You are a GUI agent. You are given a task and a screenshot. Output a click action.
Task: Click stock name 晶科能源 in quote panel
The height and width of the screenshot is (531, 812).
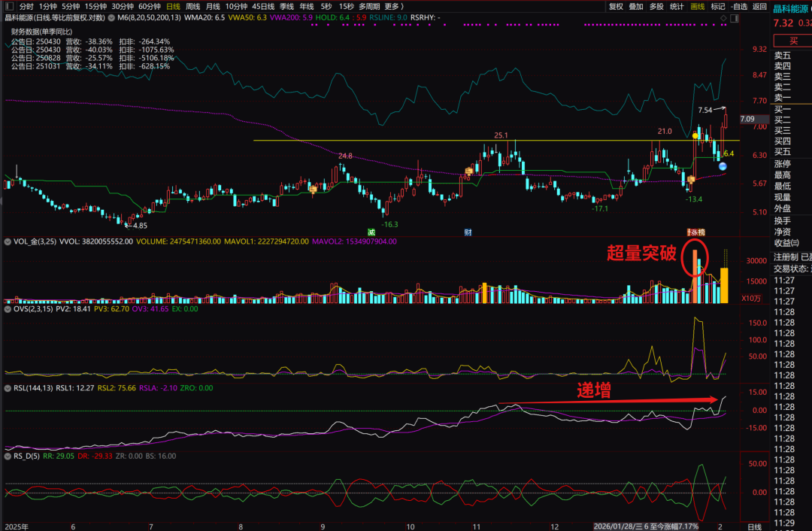pos(789,9)
